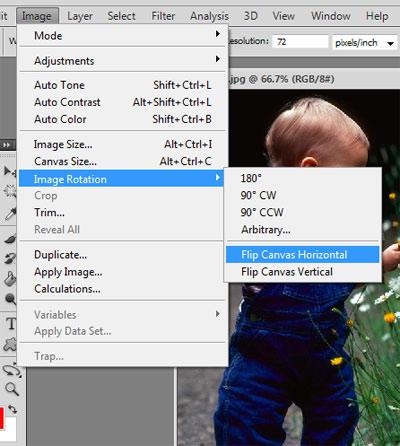Open the Analysis menu

click(209, 16)
